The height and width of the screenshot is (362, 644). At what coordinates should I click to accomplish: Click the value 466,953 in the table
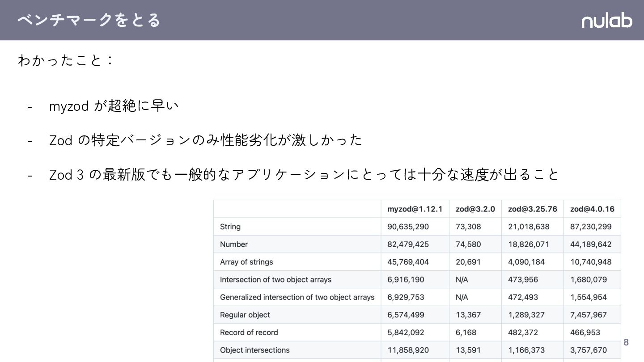[585, 333]
